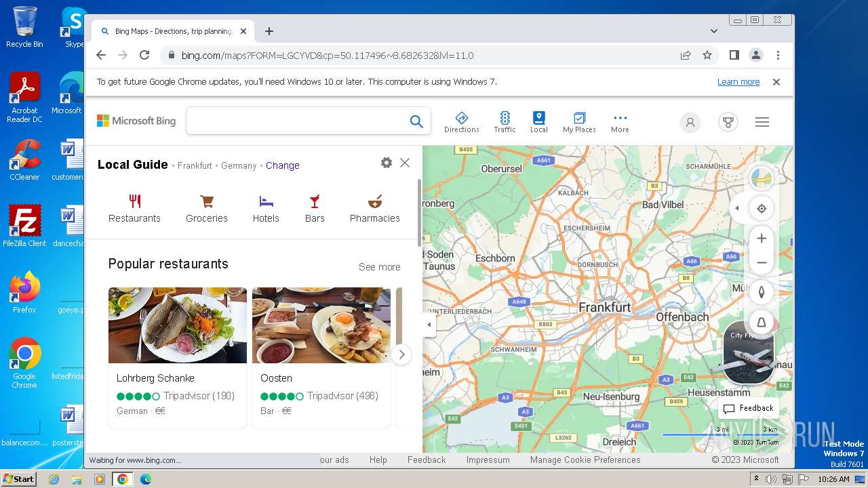The image size is (868, 488).
Task: Select the Bars category
Action: 315,209
